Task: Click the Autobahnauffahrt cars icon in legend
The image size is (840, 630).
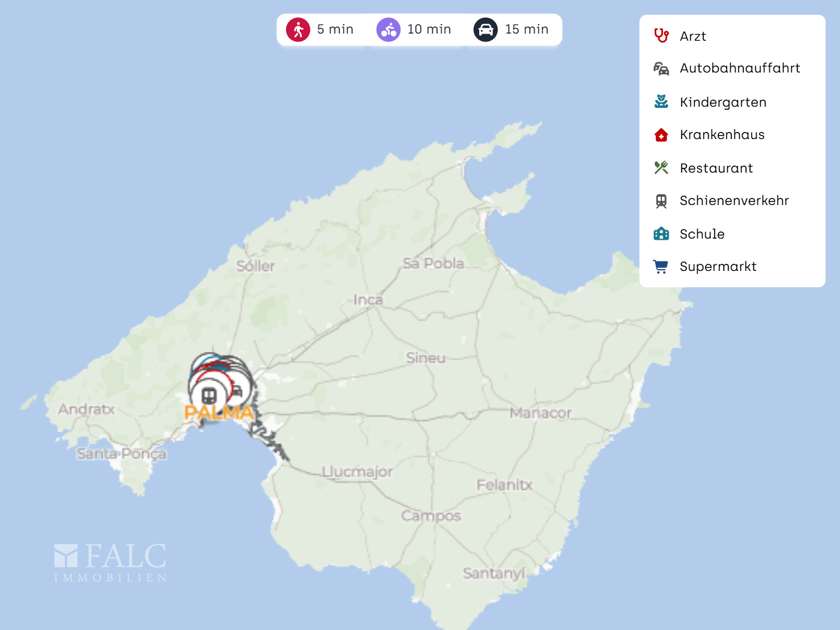Action: pos(661,69)
